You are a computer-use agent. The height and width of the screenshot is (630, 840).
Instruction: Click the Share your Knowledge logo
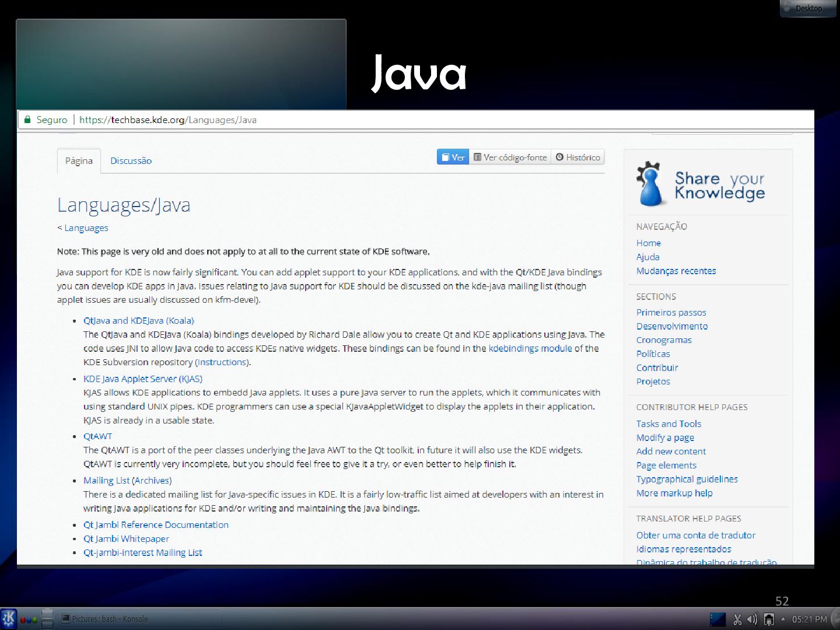(700, 185)
